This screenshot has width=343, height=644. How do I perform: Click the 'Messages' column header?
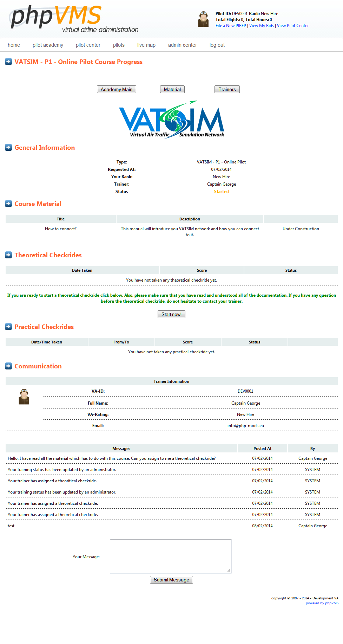[121, 449]
